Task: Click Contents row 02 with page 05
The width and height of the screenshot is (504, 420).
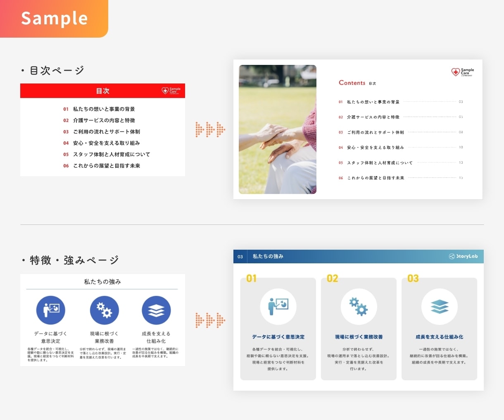Action: 401,117
